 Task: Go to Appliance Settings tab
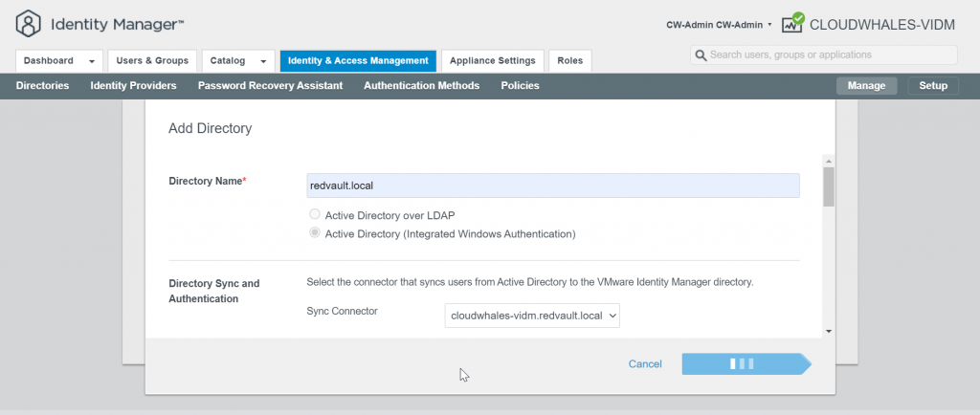(x=493, y=60)
